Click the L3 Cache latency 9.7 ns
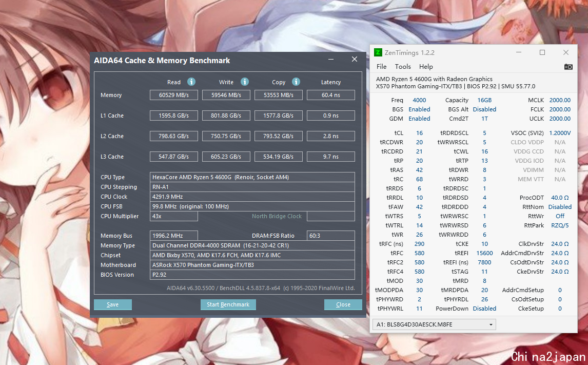Viewport: 588px width, 365px height. pos(331,157)
